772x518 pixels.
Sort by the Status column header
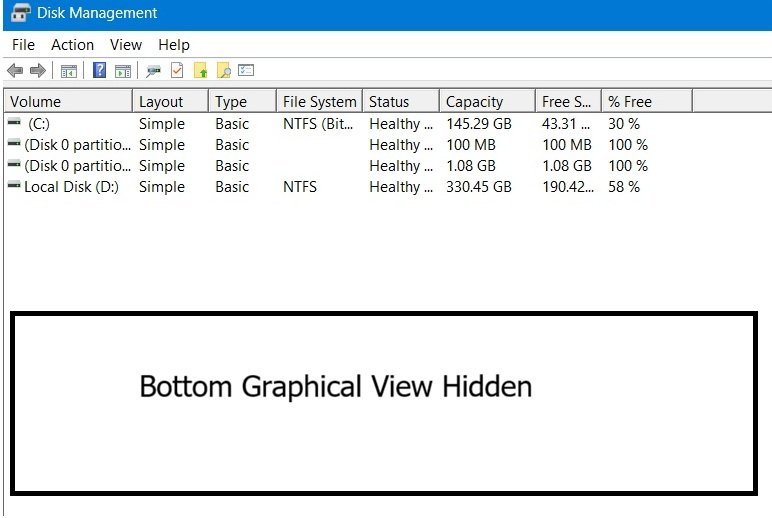(401, 101)
